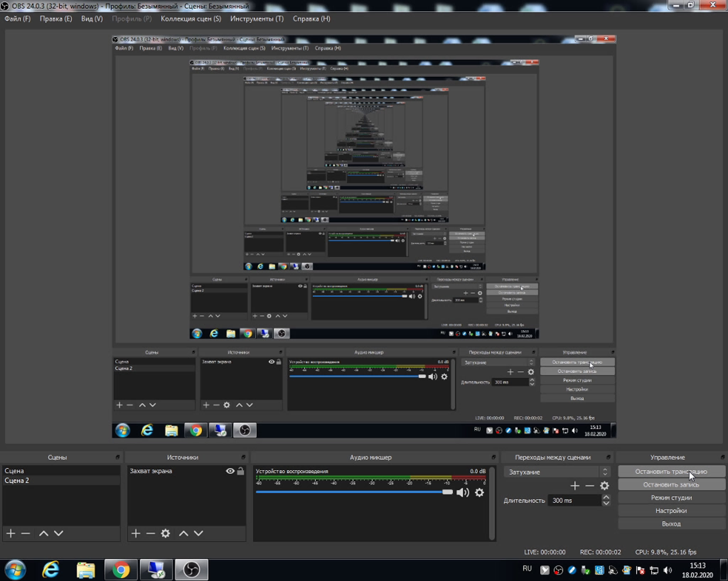Move scene down with arrow icon
Screen dimensions: 728x581
pyautogui.click(x=59, y=533)
